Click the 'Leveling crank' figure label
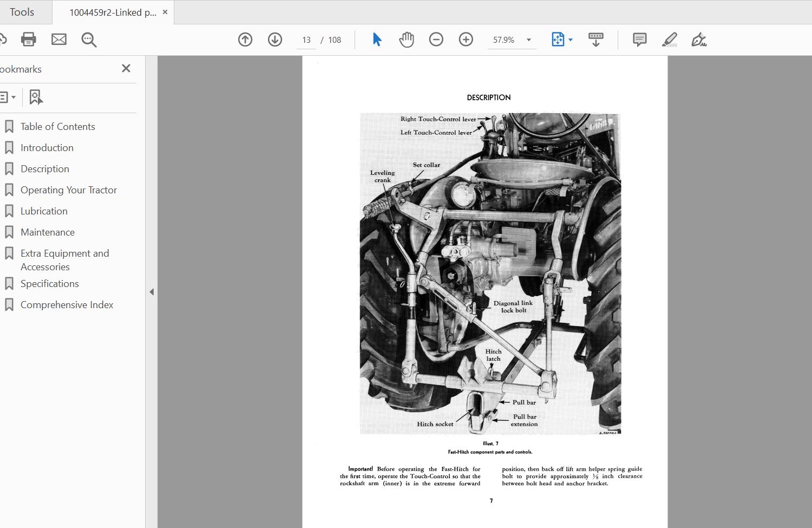This screenshot has width=812, height=528. click(x=383, y=177)
